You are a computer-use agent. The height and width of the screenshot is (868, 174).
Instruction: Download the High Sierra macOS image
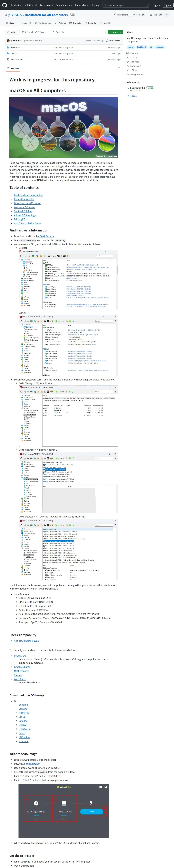(x=25, y=729)
